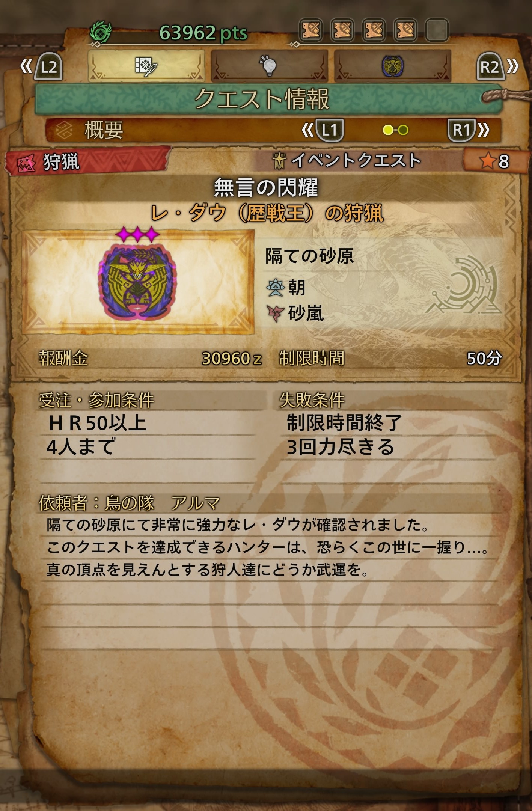The height and width of the screenshot is (811, 532).
Task: Click the morning time-of-day icon
Action: click(275, 288)
